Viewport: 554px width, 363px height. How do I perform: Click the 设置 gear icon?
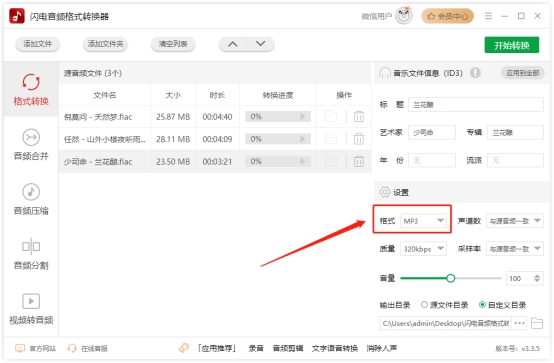click(384, 192)
